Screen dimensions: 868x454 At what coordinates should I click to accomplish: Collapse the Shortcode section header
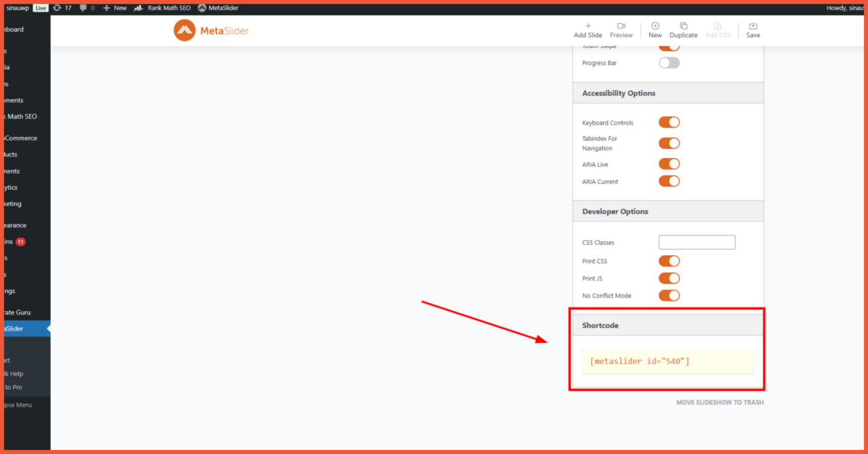[668, 325]
